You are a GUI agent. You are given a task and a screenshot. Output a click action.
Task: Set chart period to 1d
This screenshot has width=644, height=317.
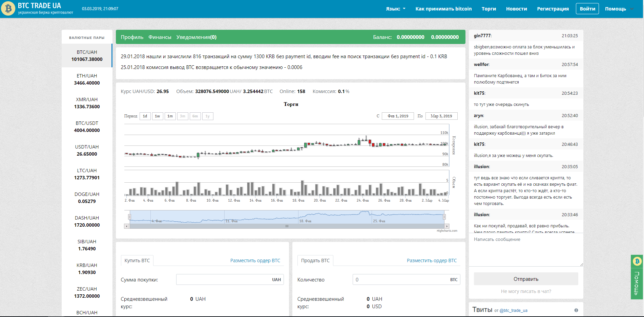point(145,116)
